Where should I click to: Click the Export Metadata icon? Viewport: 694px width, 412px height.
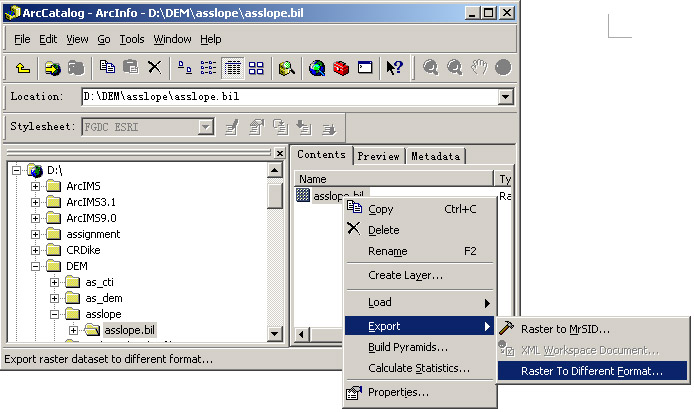(328, 128)
